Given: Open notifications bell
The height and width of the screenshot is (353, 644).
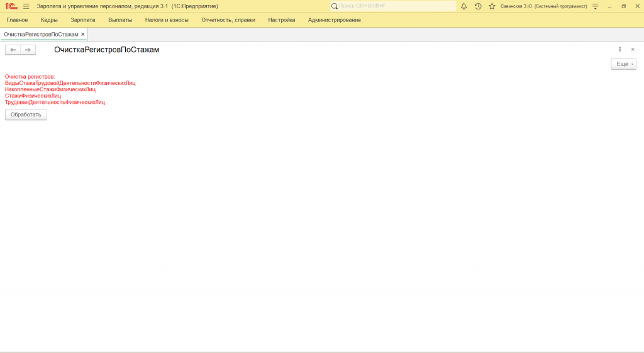Looking at the screenshot, I should tap(464, 6).
